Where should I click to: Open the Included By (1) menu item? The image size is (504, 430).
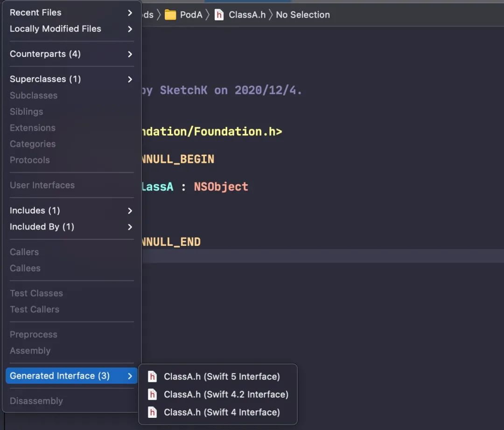(42, 227)
